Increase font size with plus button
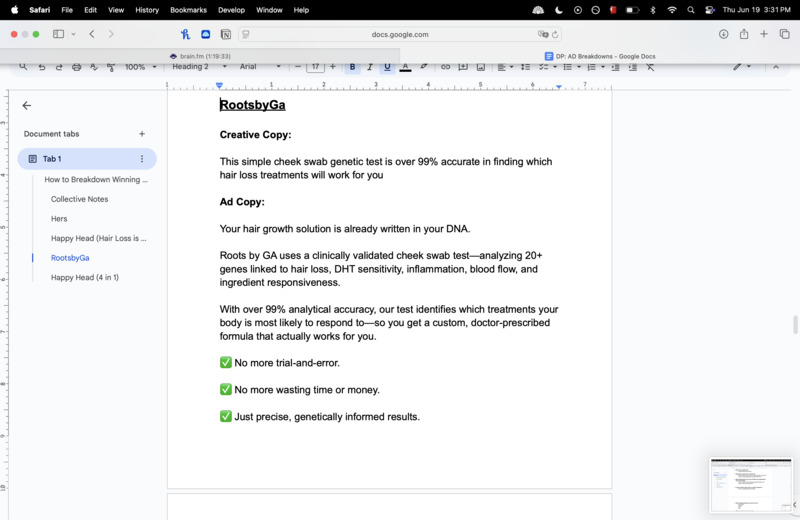Image resolution: width=800 pixels, height=520 pixels. pos(333,67)
